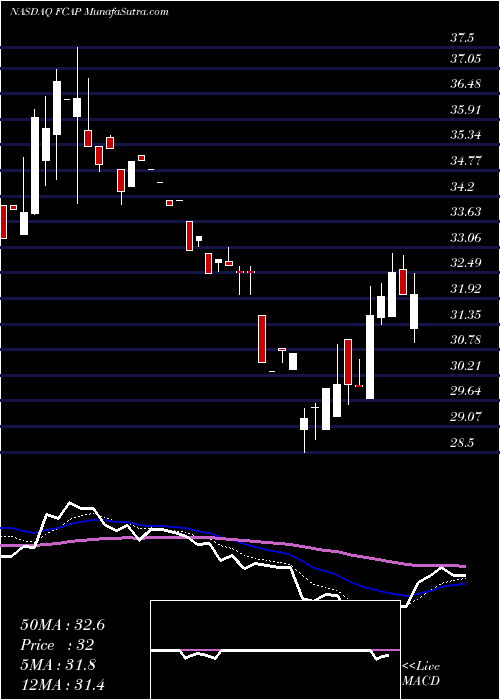Select the 36.48 price axis label

tap(465, 83)
